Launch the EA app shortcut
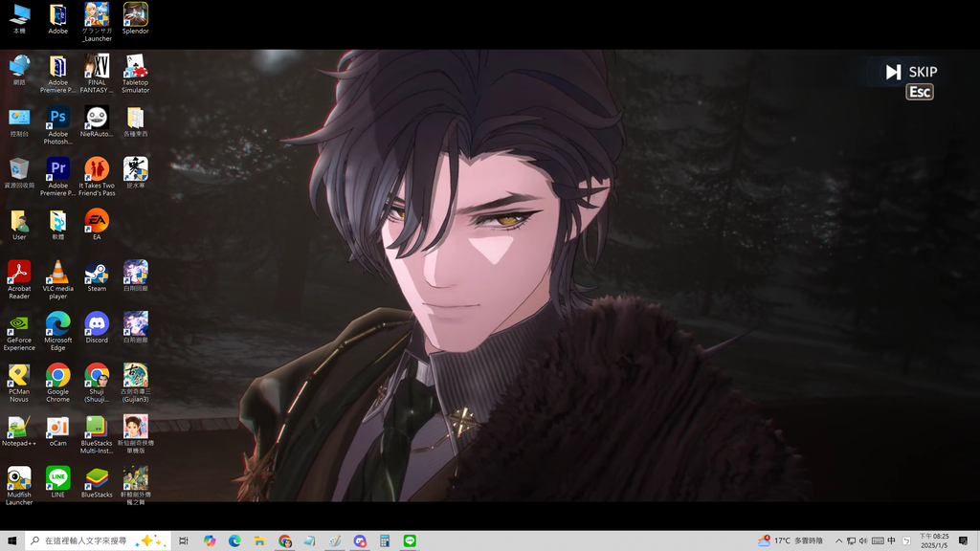This screenshot has height=551, width=980. [97, 225]
